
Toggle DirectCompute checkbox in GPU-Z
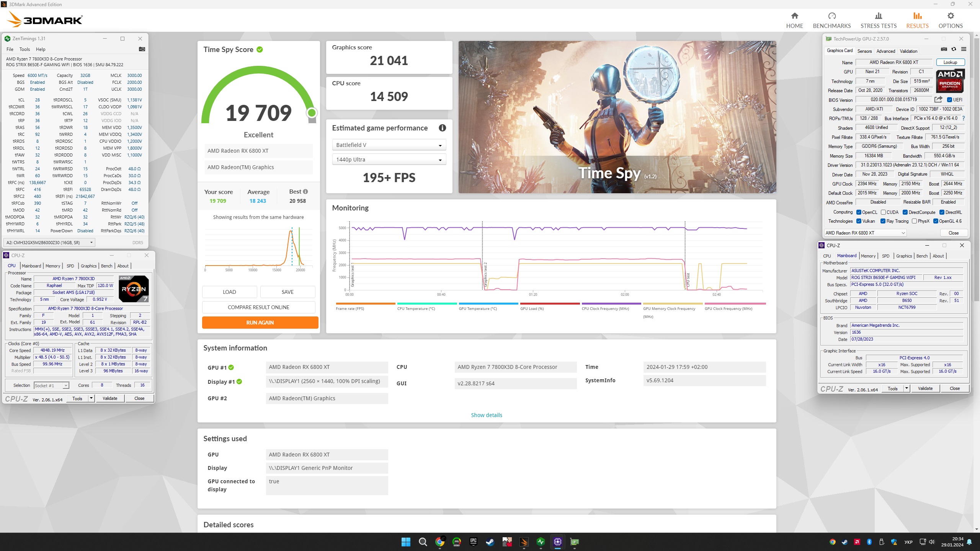(905, 212)
